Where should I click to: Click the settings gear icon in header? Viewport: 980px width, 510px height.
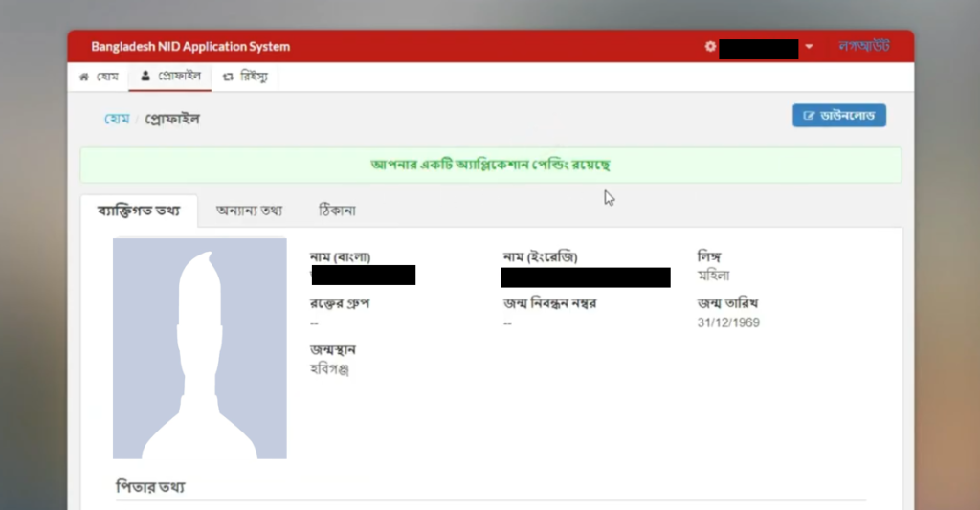click(710, 46)
